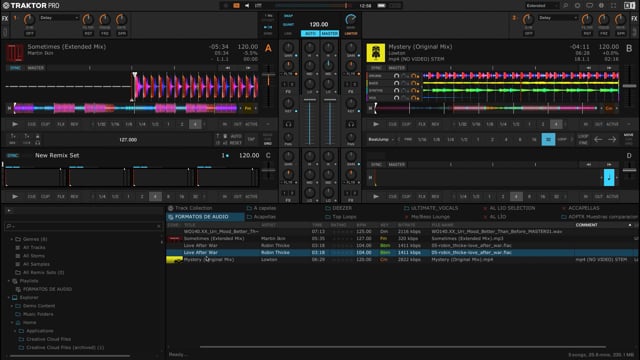Collapse the Playlists node in browser tree
This screenshot has width=640, height=360.
(9, 281)
